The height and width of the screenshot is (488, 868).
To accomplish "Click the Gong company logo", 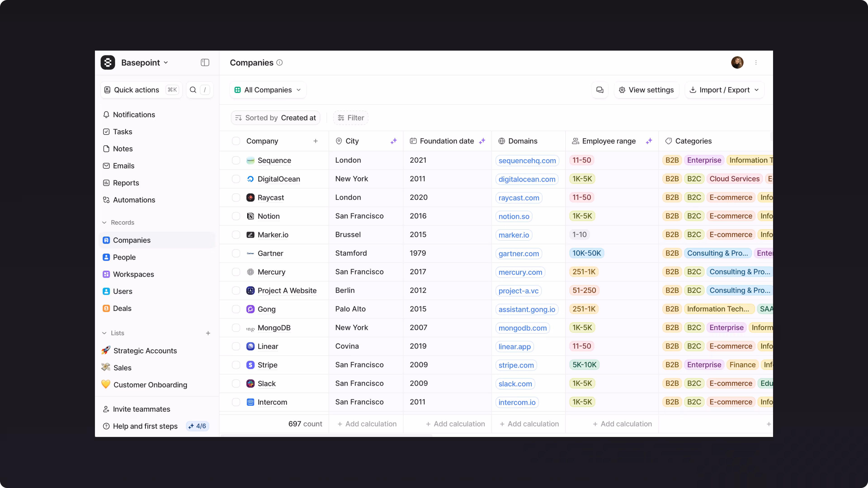I will (x=250, y=309).
